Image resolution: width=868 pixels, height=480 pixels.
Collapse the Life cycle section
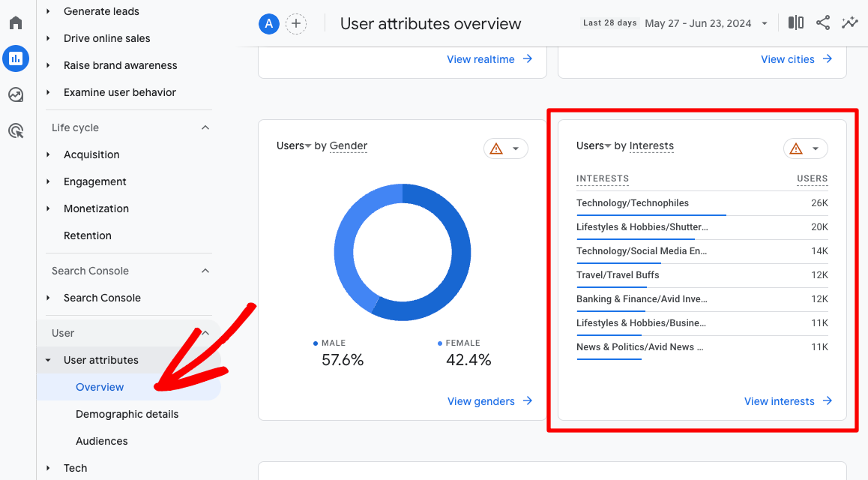click(205, 127)
